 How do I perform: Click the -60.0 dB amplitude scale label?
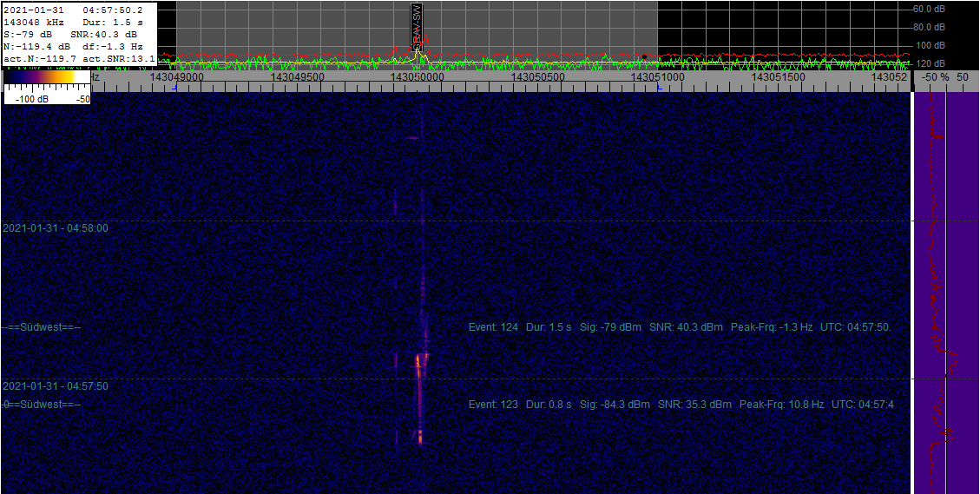[928, 10]
